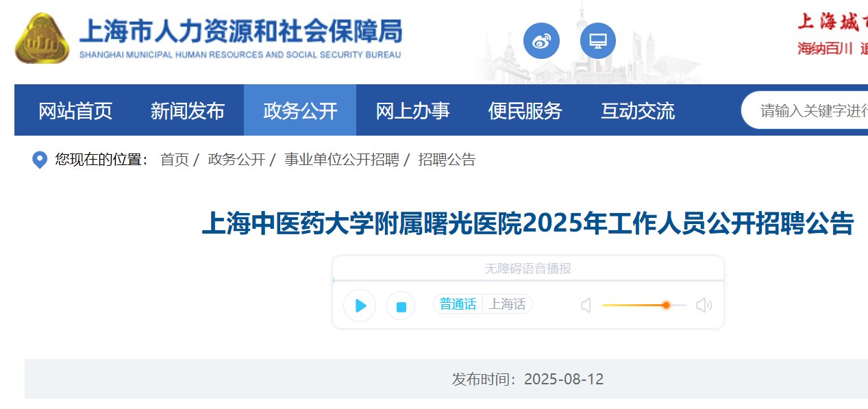Click 首页 in the breadcrumb
Image resolution: width=868 pixels, height=409 pixels.
pos(174,160)
